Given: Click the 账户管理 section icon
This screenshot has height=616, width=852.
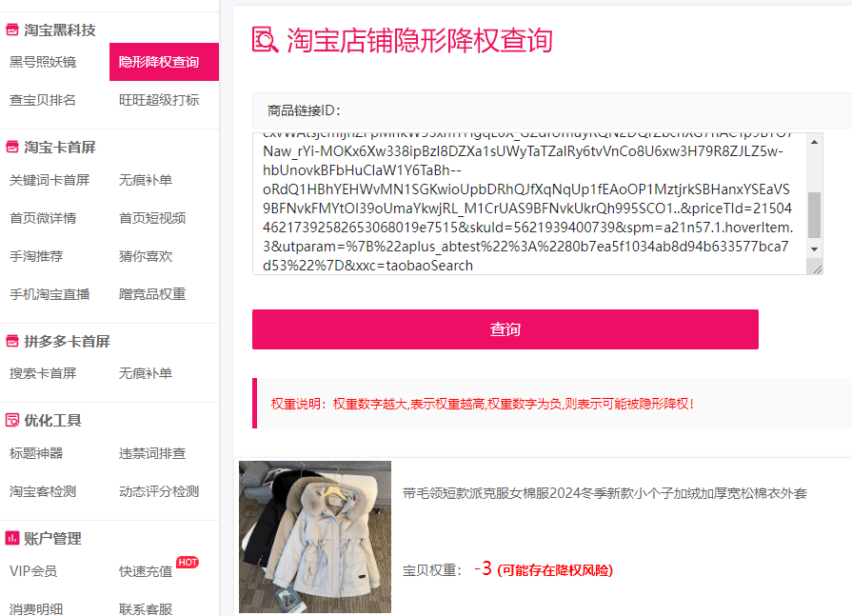Looking at the screenshot, I should 12,538.
